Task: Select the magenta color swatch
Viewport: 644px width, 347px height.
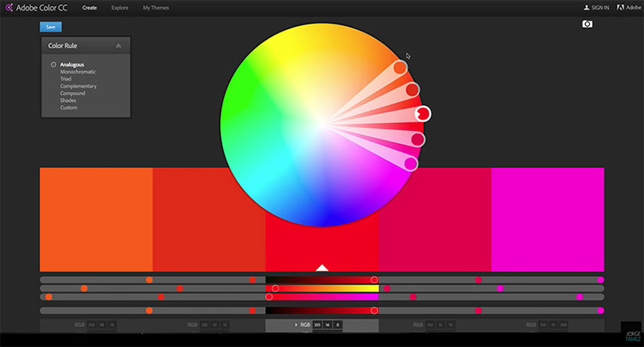Action: pos(547,219)
